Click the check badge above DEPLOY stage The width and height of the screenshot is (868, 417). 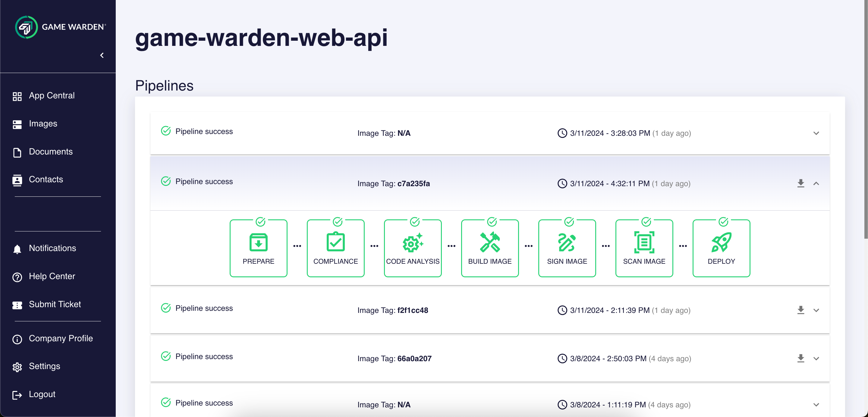coord(723,222)
